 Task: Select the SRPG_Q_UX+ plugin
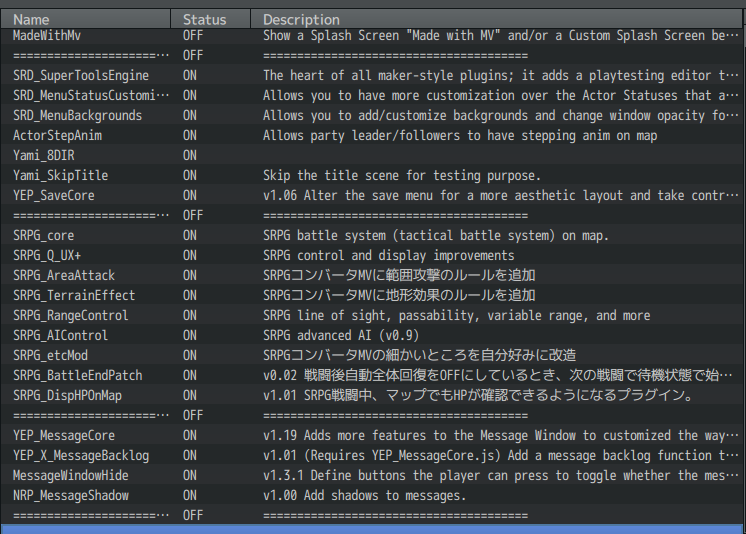[x=372, y=255]
